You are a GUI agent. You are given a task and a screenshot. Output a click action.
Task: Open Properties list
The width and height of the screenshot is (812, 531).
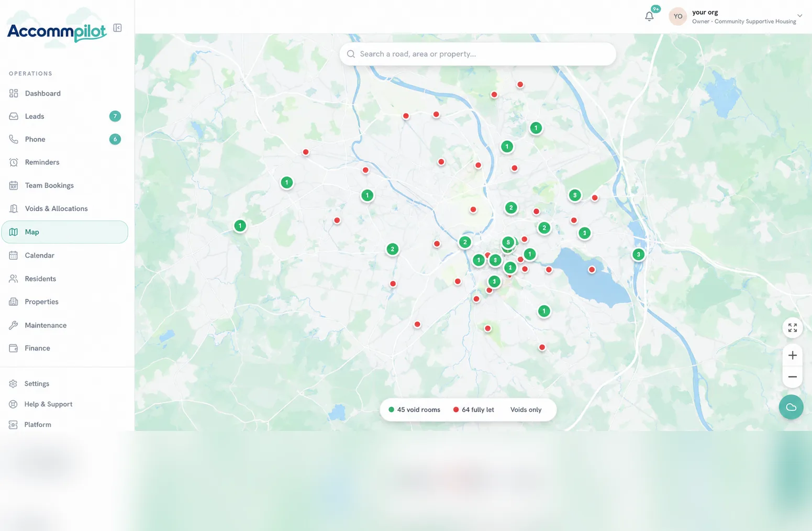click(64, 302)
